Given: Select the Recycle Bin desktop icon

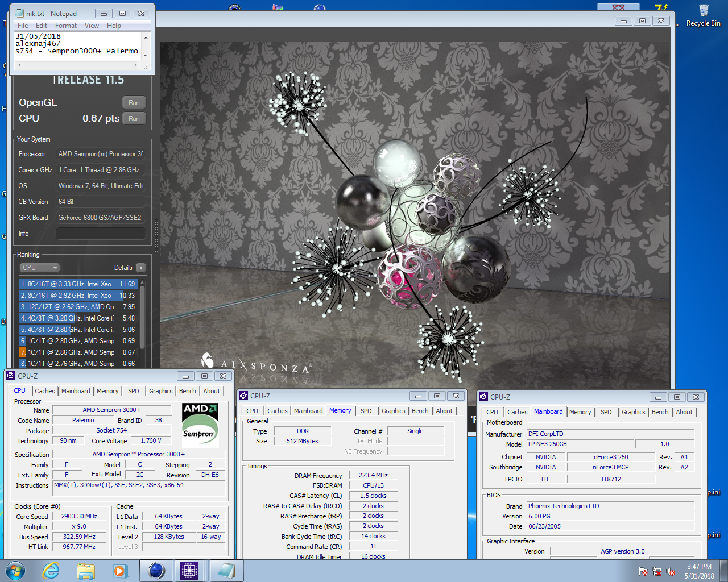Looking at the screenshot, I should coord(704,15).
